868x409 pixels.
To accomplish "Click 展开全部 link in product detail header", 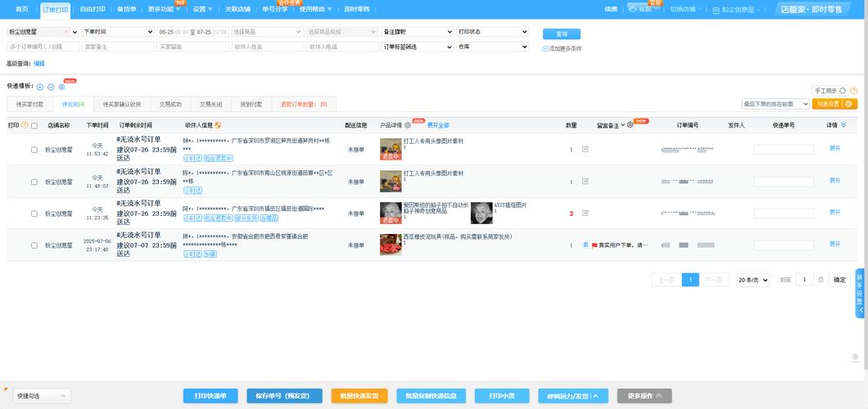I will coord(438,125).
